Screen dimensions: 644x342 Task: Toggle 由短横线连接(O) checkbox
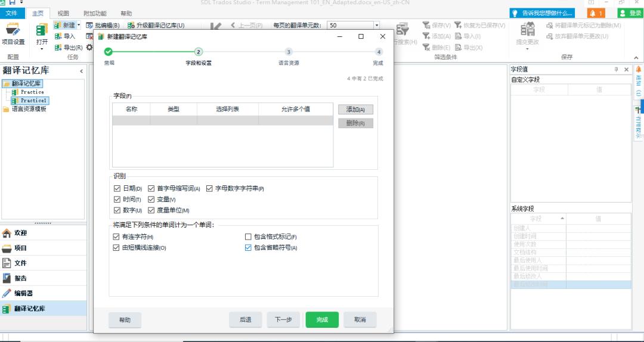[116, 248]
